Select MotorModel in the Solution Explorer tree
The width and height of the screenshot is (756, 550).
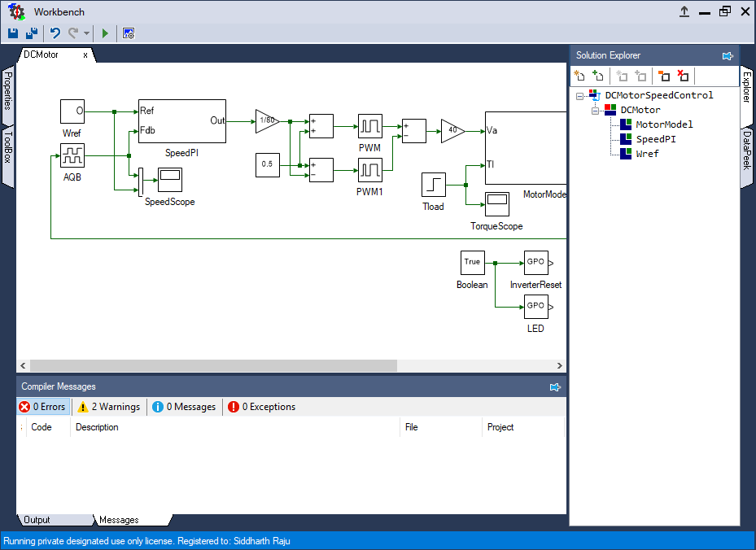pos(664,124)
